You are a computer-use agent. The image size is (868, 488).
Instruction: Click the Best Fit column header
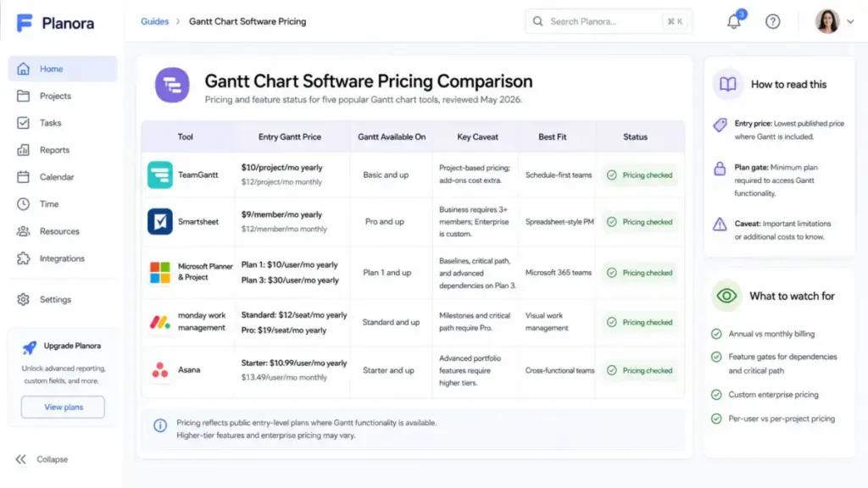553,136
